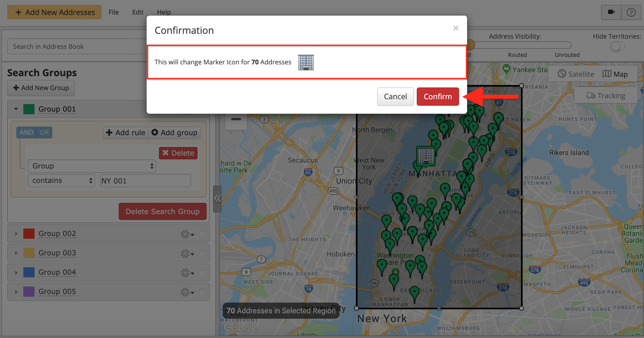Image resolution: width=644 pixels, height=338 pixels.
Task: Open the Group field dropdown
Action: (92, 166)
